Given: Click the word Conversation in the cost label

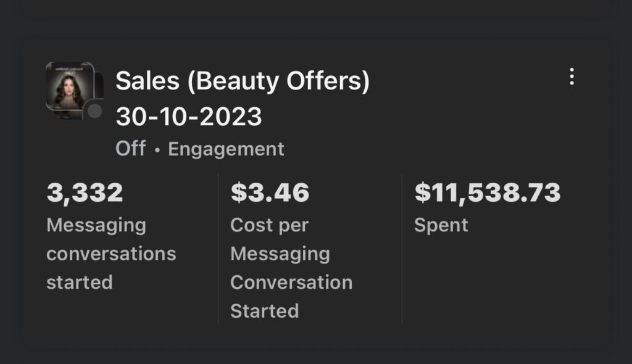Looking at the screenshot, I should coord(291,282).
